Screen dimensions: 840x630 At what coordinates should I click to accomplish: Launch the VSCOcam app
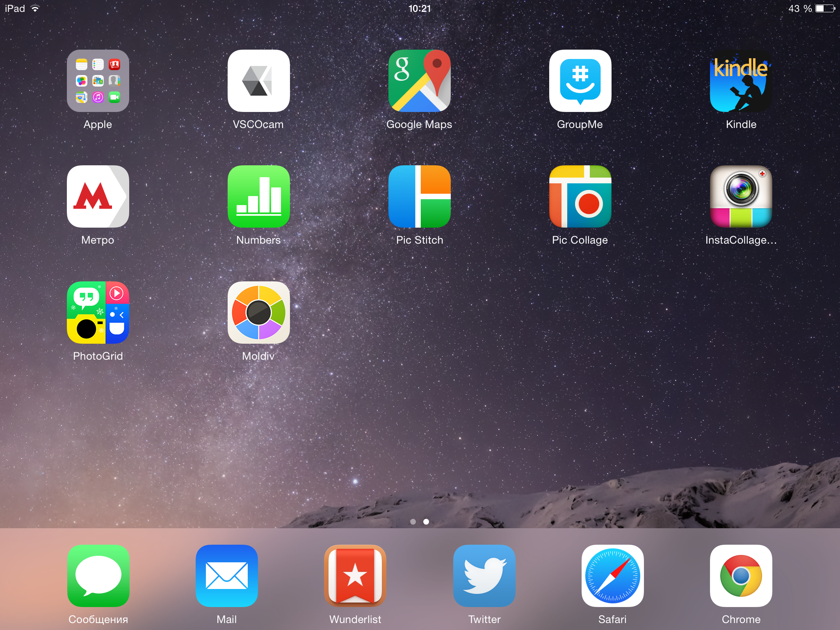coord(259,81)
